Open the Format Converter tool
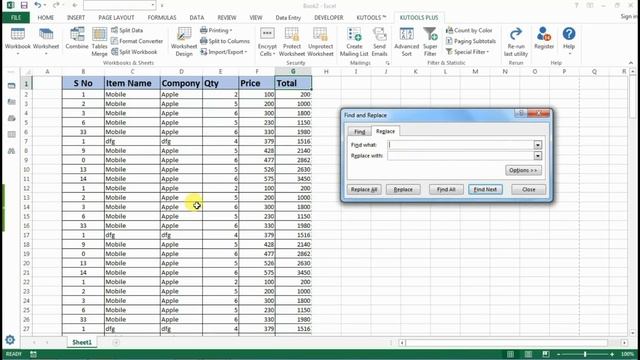The image size is (640, 360). click(x=137, y=41)
